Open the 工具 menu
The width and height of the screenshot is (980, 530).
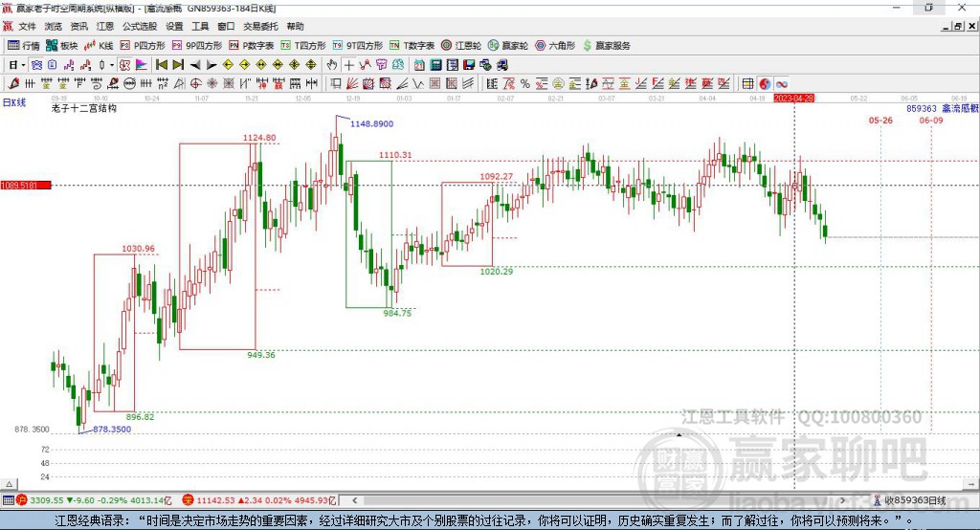[200, 26]
